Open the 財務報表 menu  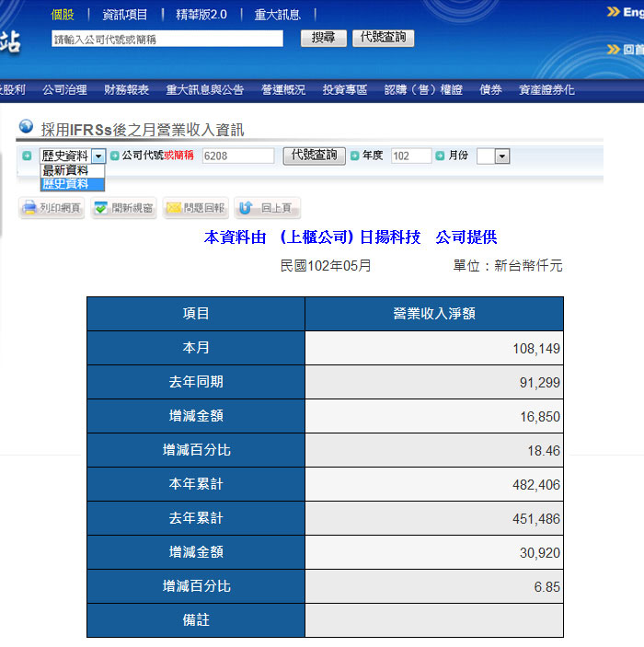click(126, 90)
